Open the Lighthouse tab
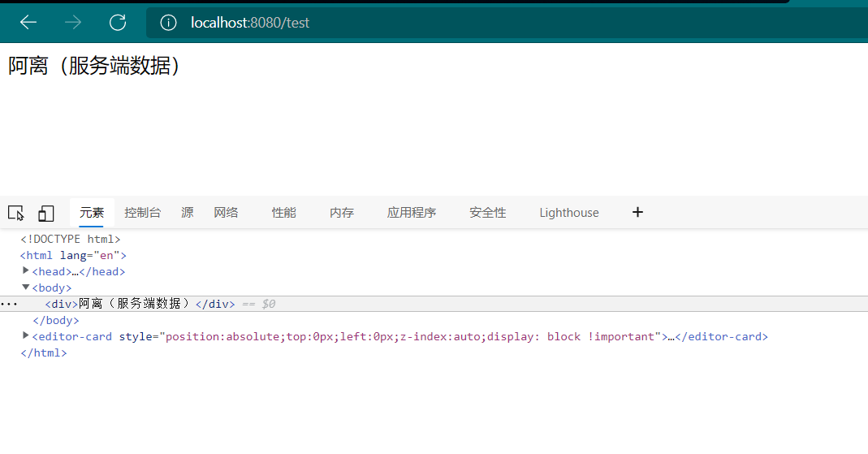This screenshot has width=868, height=454. coord(569,213)
